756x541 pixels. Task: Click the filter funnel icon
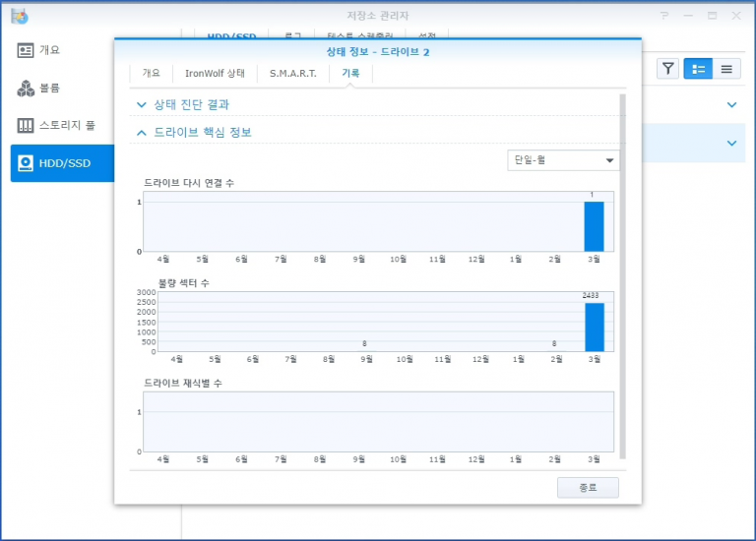[x=667, y=69]
